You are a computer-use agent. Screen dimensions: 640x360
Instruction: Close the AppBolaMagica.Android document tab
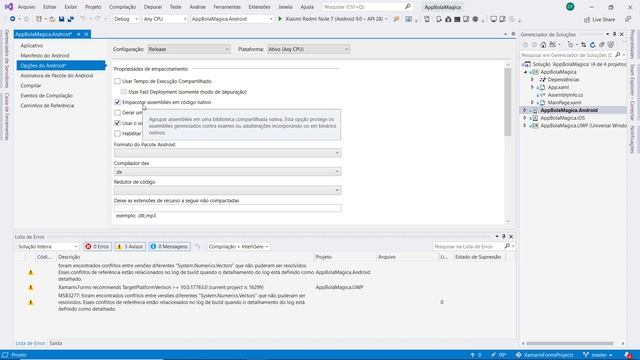click(87, 34)
